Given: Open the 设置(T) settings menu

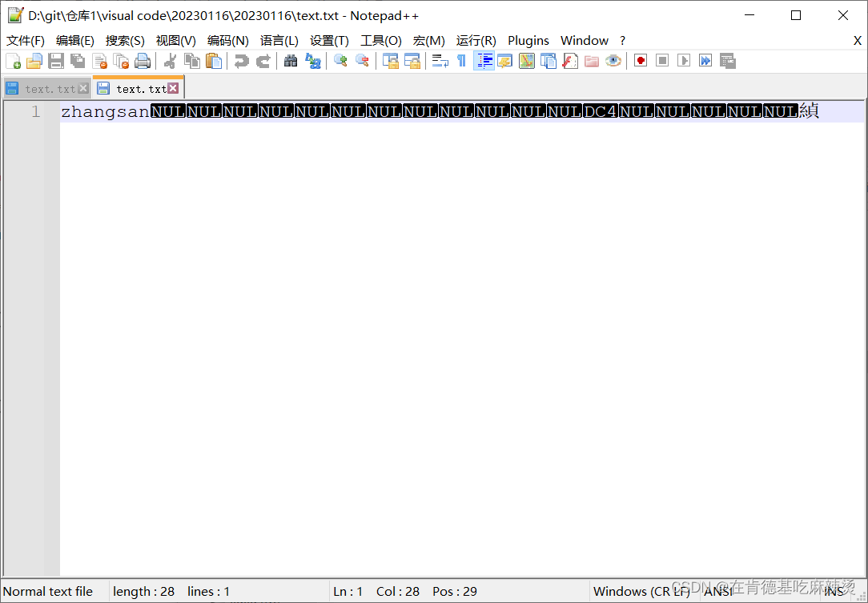Looking at the screenshot, I should click(x=329, y=40).
